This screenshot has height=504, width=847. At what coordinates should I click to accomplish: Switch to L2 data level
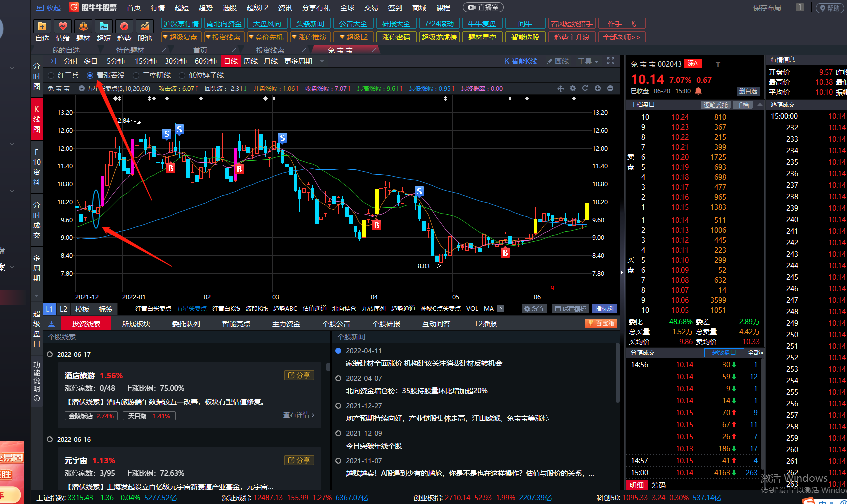click(64, 309)
